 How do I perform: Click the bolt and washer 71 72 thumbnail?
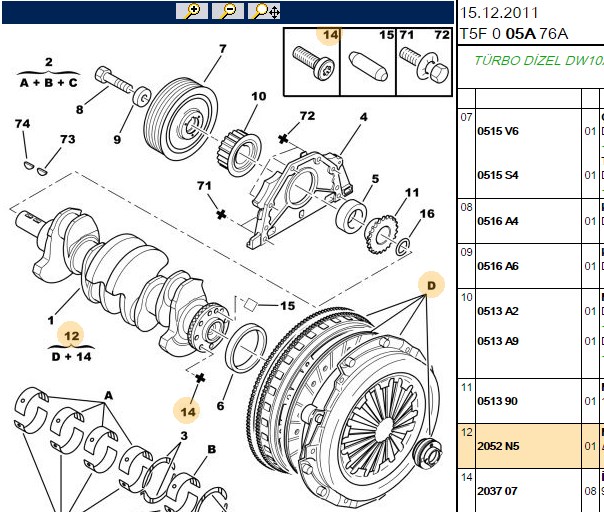[x=424, y=62]
